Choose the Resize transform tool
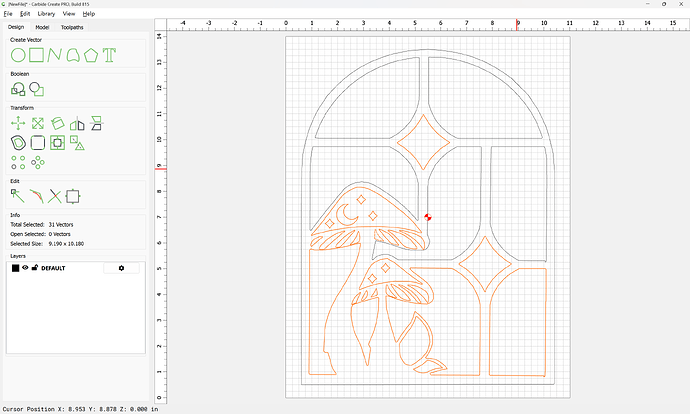 pyautogui.click(x=38, y=124)
